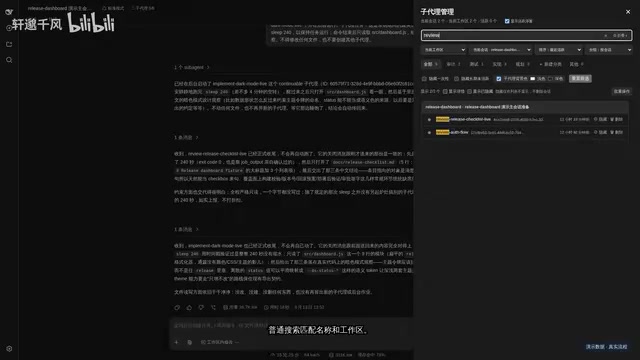Delete the release-checklist-live subagent
This screenshot has width=640, height=360.
616,119
